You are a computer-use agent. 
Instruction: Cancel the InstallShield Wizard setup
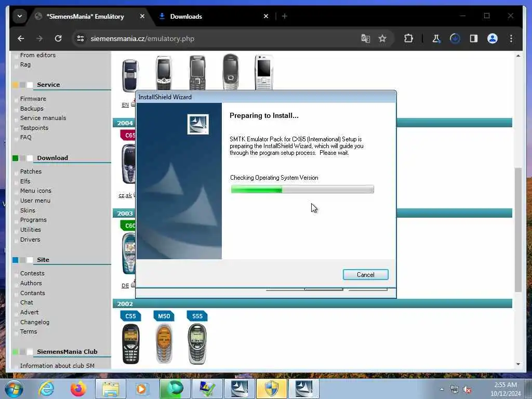point(365,275)
